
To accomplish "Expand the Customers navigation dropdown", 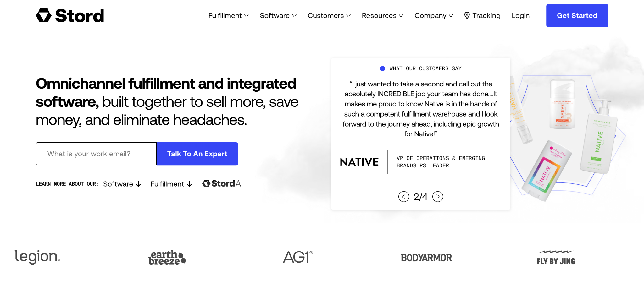I will click(329, 15).
